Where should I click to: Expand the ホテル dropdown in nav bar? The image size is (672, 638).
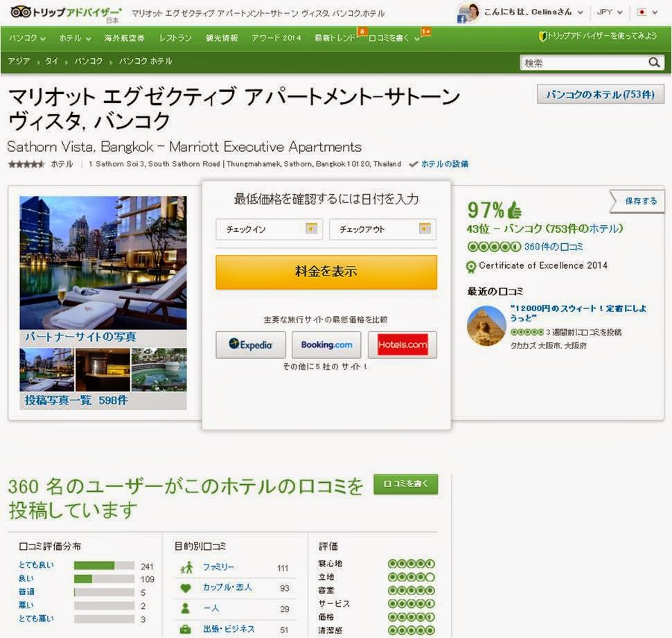pos(75,38)
